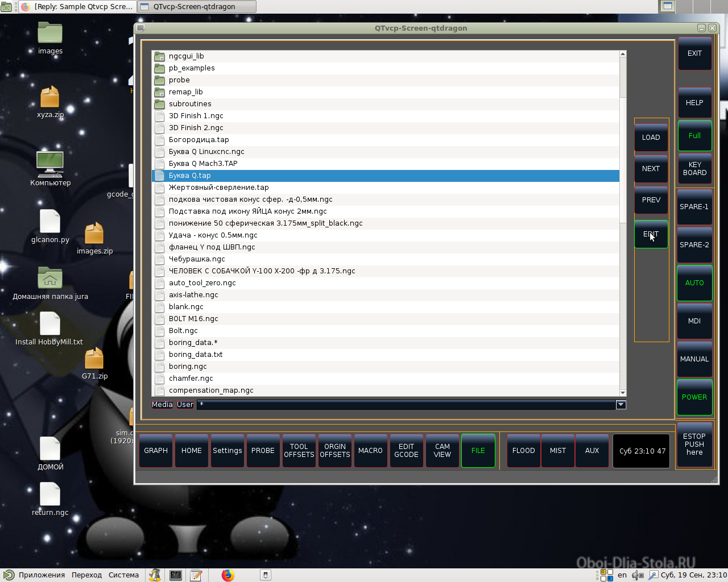728x582 pixels.
Task: Open Приложения menu in bottom panel
Action: coord(35,575)
